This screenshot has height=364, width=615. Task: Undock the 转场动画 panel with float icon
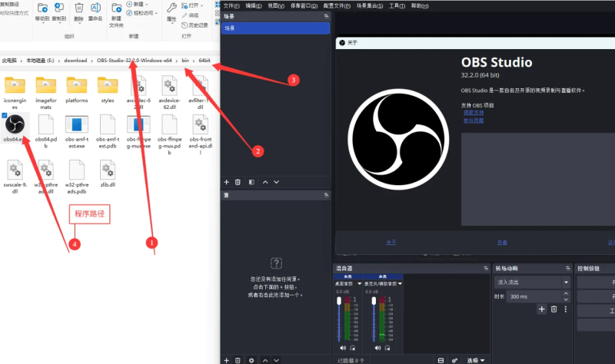(x=567, y=269)
